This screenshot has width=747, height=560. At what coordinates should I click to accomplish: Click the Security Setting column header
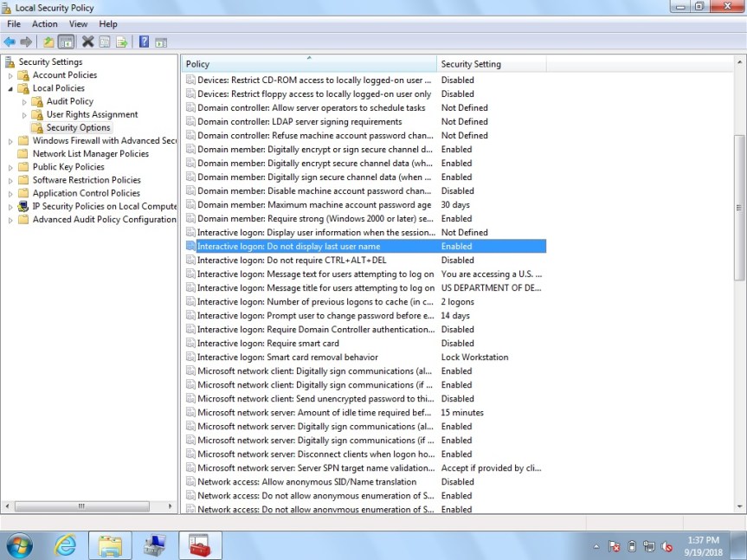click(490, 64)
